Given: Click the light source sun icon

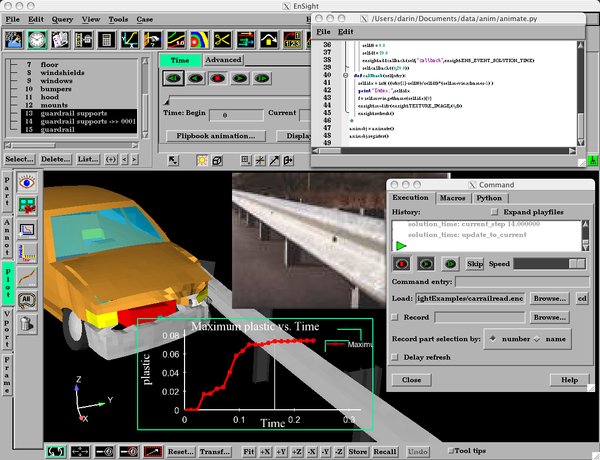Looking at the screenshot, I should tap(200, 160).
